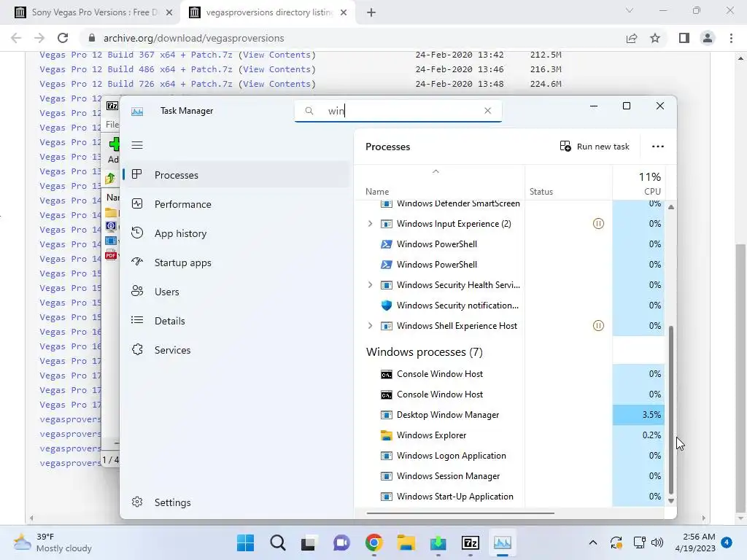Viewport: 747px width, 560px height.
Task: Select Windows Session Manager process
Action: 449,476
